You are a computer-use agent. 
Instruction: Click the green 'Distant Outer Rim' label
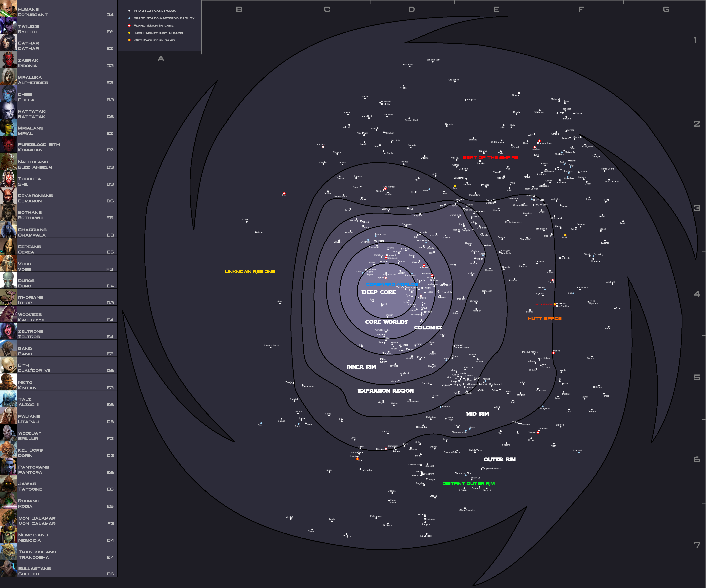tap(468, 483)
